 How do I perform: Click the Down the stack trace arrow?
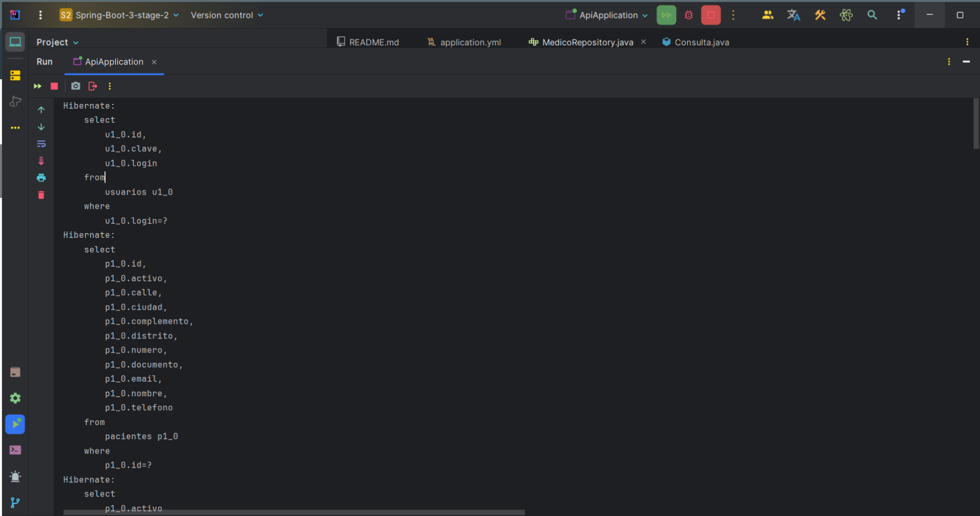click(41, 127)
